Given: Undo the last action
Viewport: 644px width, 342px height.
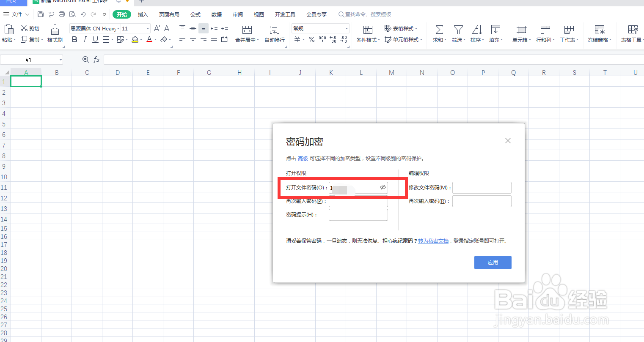Looking at the screenshot, I should tap(83, 14).
